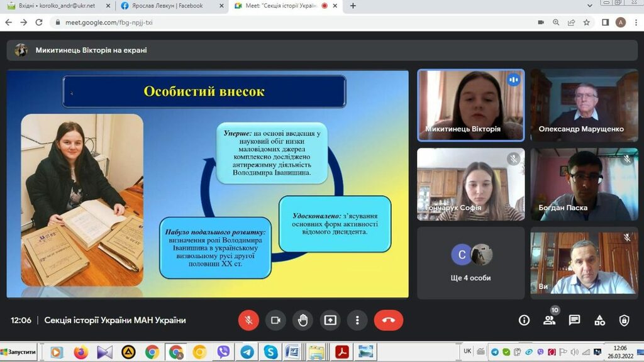644x362 pixels.
Task: Raise hand in the meeting
Action: click(303, 320)
